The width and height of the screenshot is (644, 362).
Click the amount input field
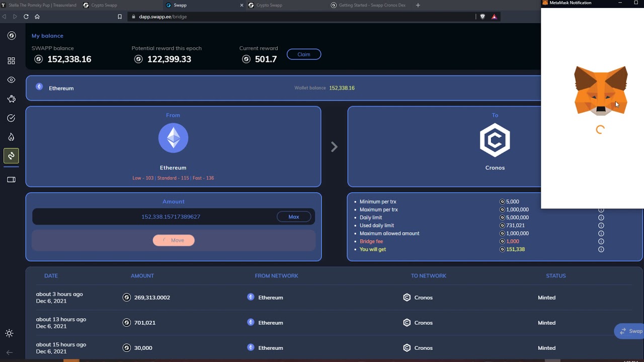tap(174, 217)
